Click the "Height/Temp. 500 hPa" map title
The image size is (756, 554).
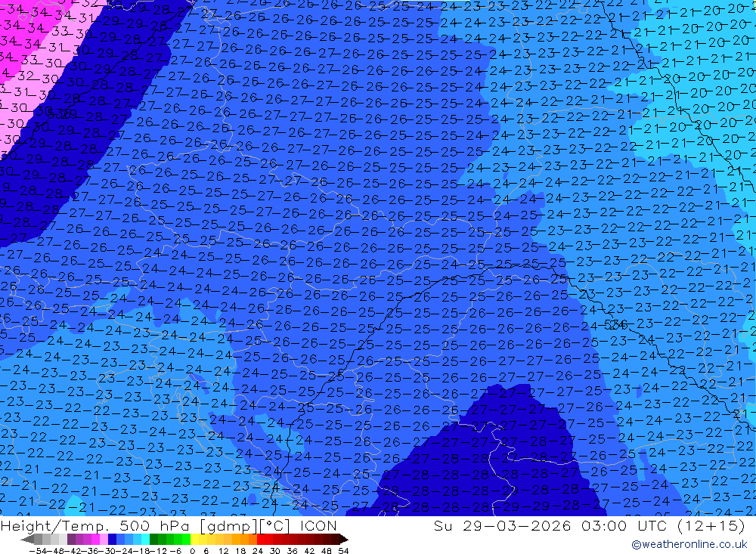[x=94, y=526]
